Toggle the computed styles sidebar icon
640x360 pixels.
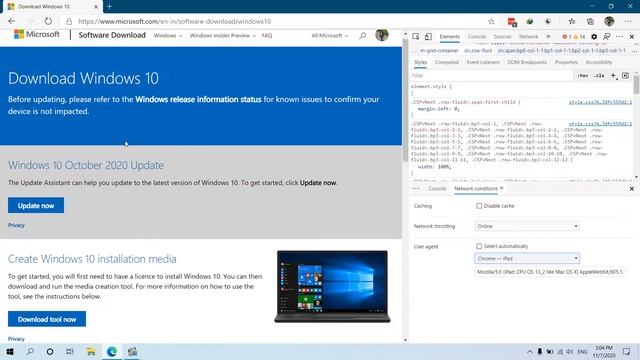[625, 76]
